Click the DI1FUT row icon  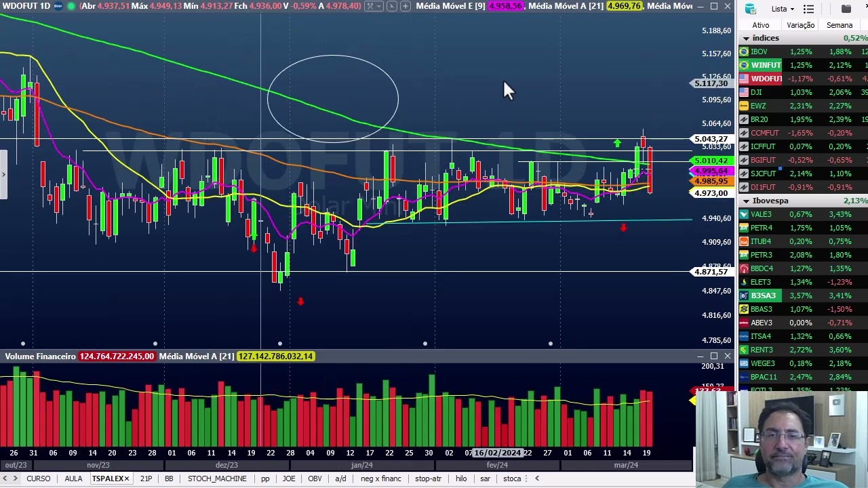[744, 187]
